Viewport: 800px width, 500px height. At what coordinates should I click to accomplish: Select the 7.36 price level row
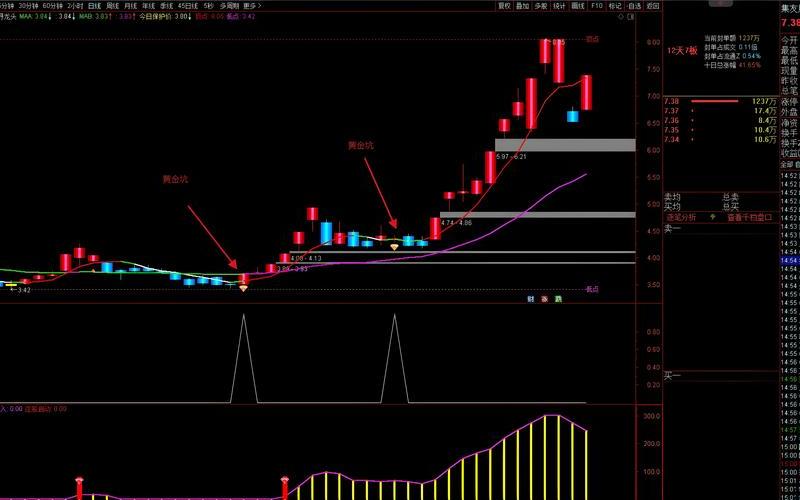tap(720, 120)
